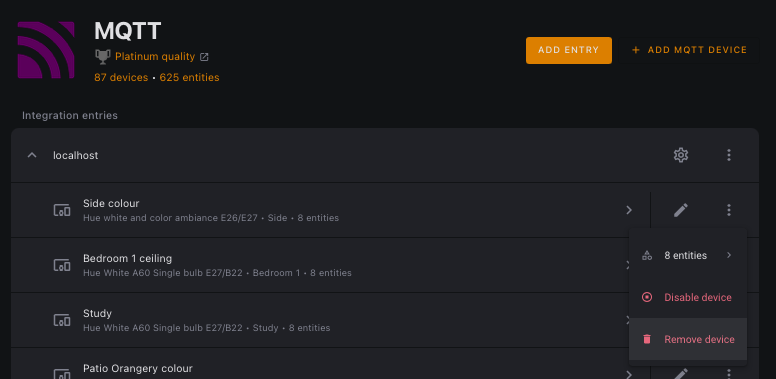Image resolution: width=776 pixels, height=379 pixels.
Task: Click the ADD MQTT DEVICE button
Action: click(689, 50)
